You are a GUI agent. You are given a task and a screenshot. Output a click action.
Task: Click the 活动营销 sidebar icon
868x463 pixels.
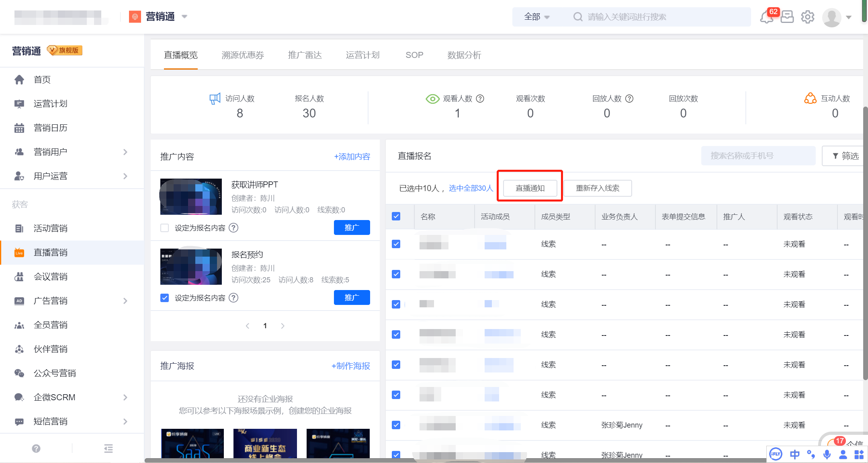click(19, 228)
